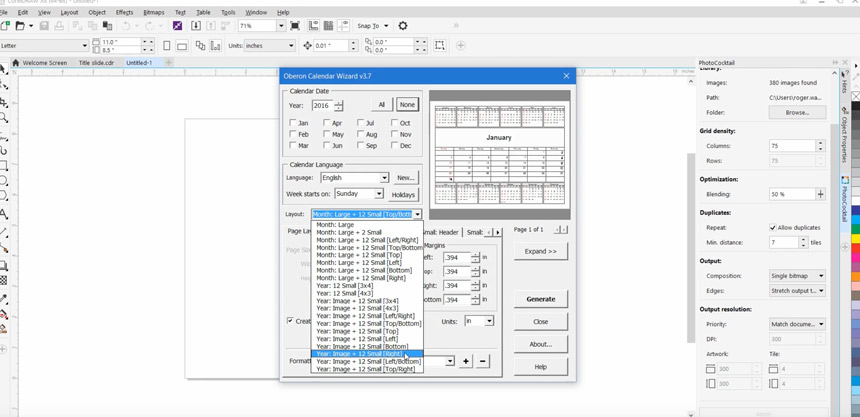Select the Rectangle tool in the toolbox

pyautogui.click(x=3, y=165)
